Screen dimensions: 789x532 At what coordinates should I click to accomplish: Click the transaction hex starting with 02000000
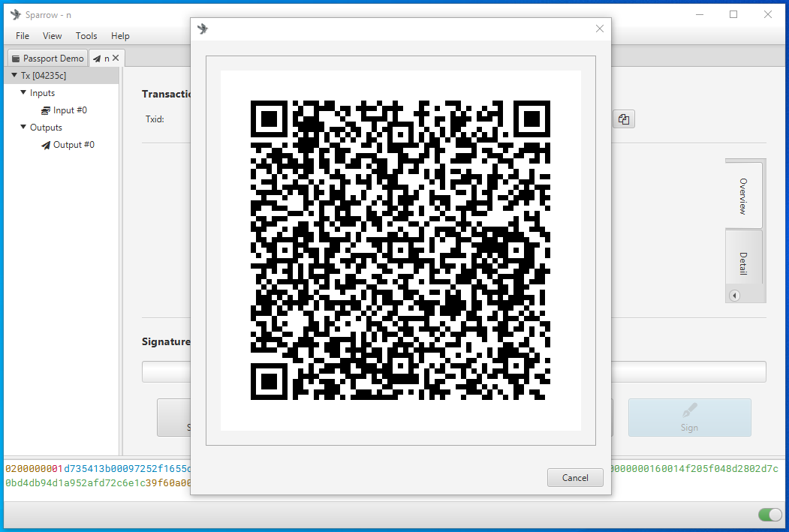[x=98, y=469]
